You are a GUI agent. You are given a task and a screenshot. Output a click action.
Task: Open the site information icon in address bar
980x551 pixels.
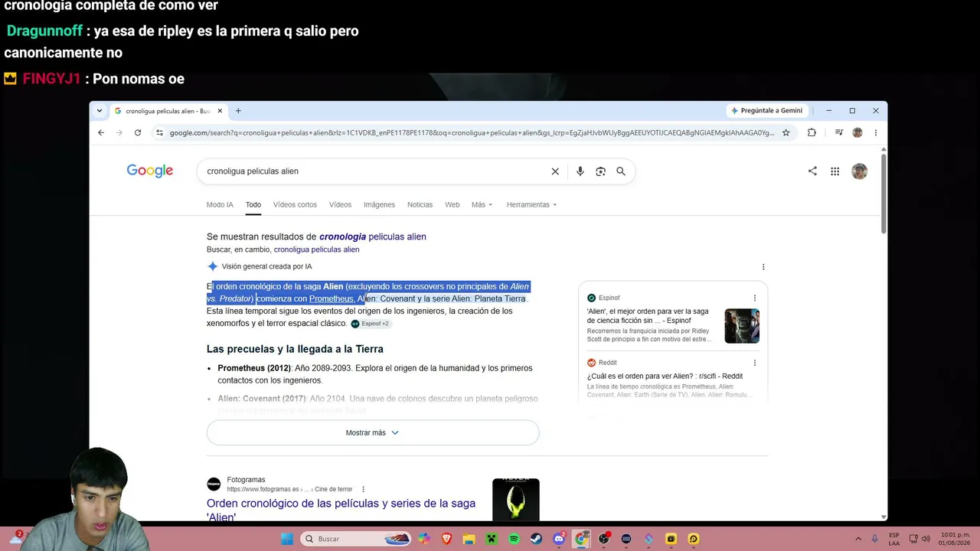coord(159,132)
